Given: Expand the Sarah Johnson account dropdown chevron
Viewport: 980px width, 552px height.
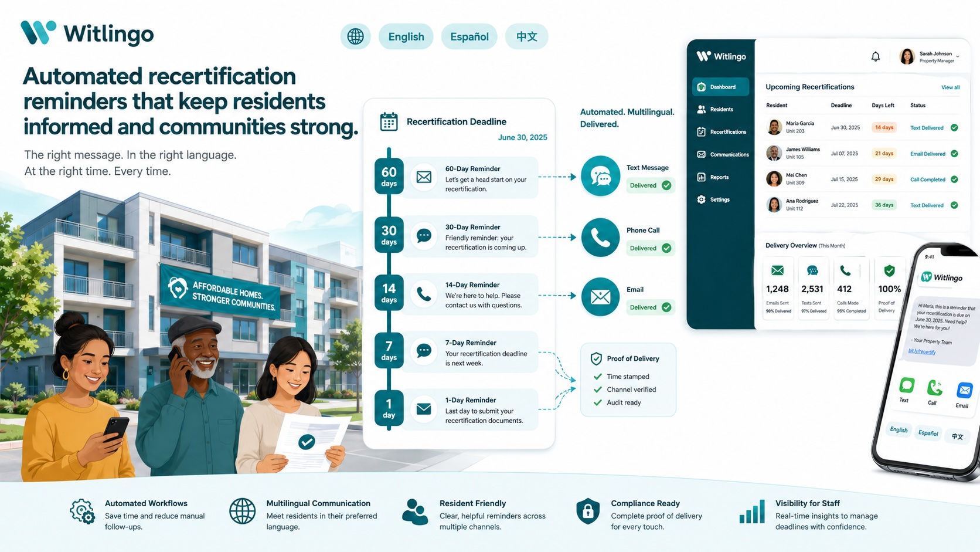Looking at the screenshot, I should point(958,57).
